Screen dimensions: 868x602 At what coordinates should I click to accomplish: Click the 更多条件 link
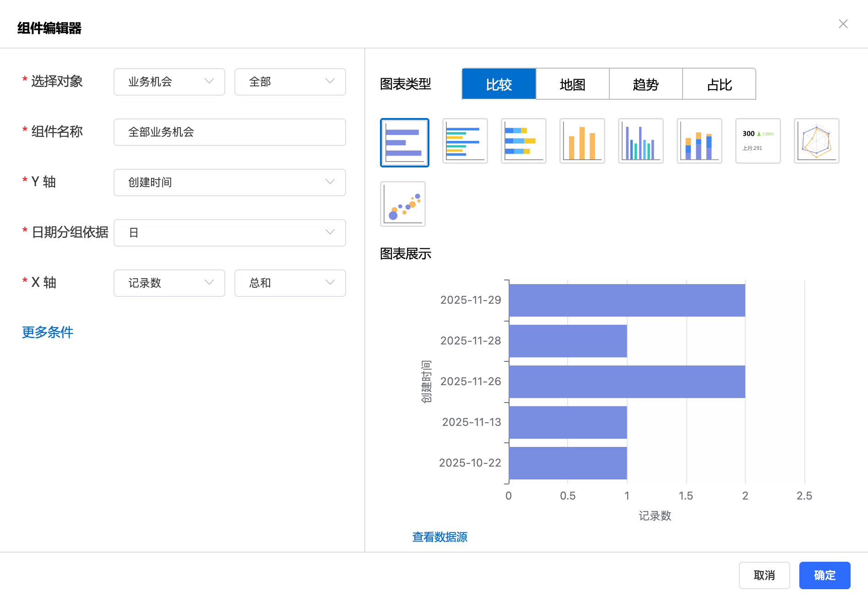[x=48, y=332]
